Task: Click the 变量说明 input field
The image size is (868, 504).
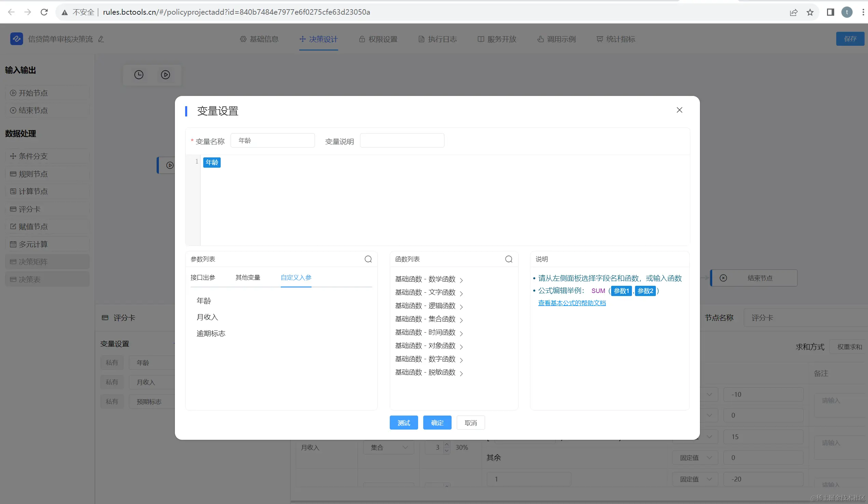Action: click(402, 141)
